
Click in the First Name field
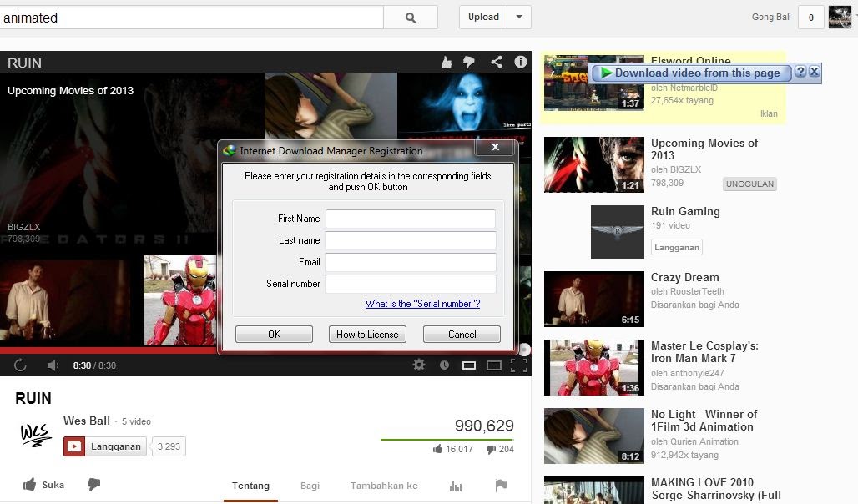coord(411,219)
